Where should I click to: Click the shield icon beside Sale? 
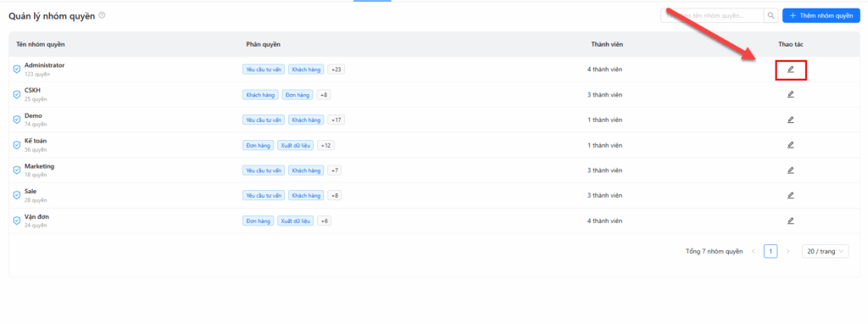click(17, 196)
